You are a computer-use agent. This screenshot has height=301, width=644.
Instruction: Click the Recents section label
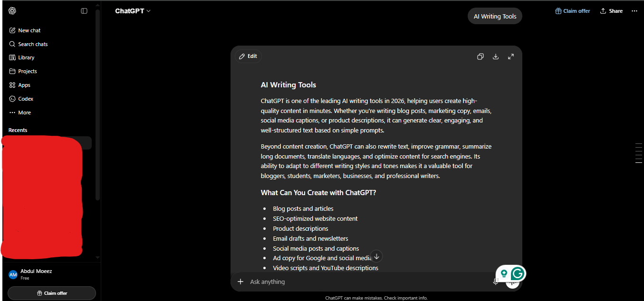(x=18, y=130)
